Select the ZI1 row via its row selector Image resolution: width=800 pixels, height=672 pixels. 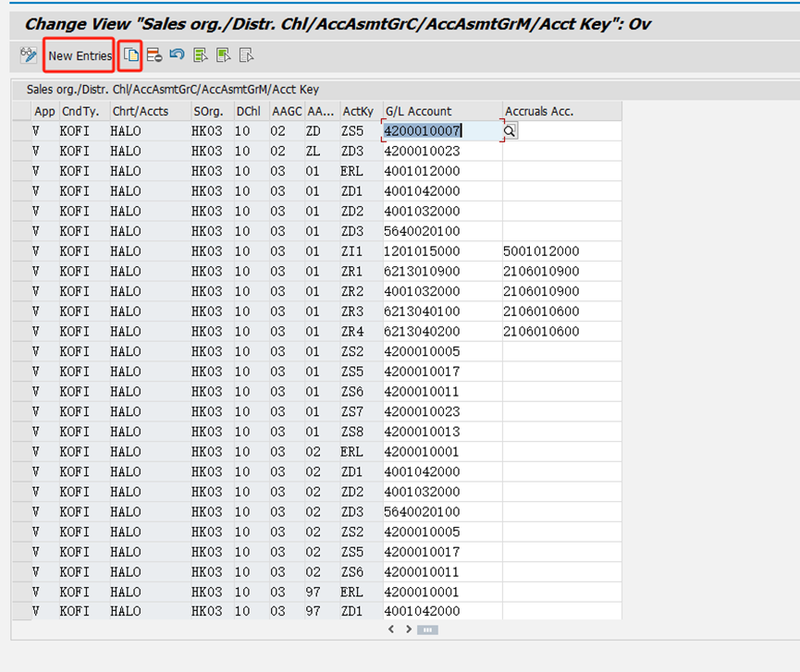pos(22,251)
